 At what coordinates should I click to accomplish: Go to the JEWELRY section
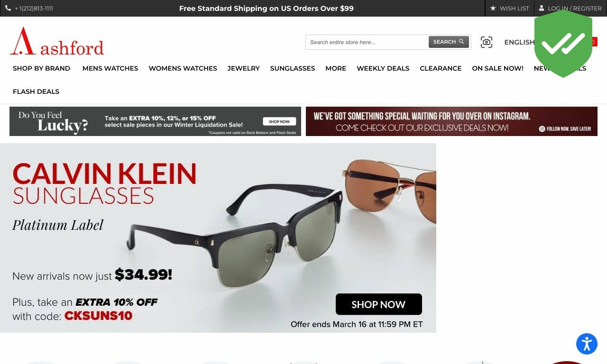tap(243, 68)
